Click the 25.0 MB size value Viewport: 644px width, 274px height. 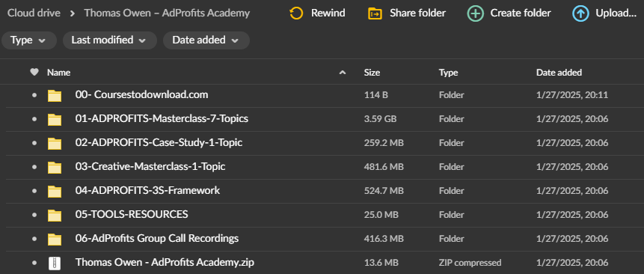pyautogui.click(x=381, y=214)
